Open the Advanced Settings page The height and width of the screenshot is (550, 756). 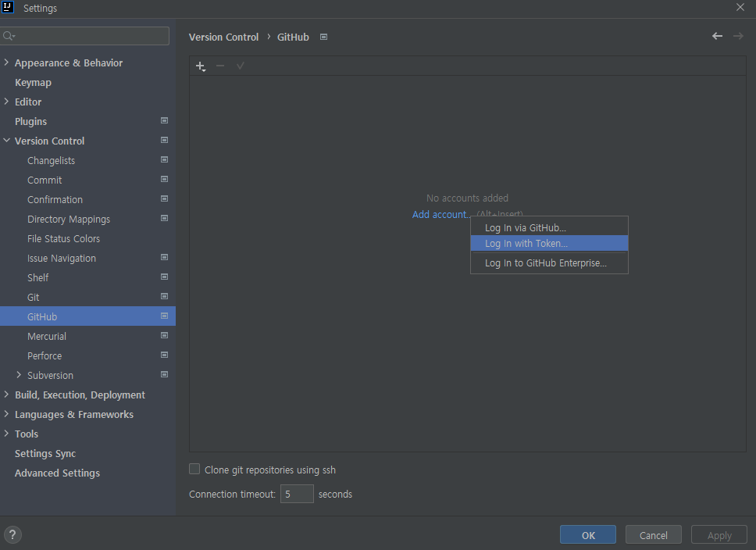pyautogui.click(x=57, y=473)
